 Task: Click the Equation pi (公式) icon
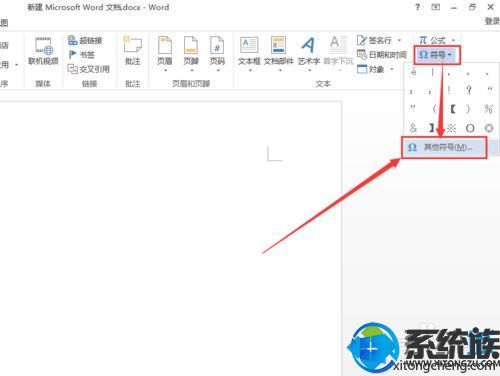point(423,40)
